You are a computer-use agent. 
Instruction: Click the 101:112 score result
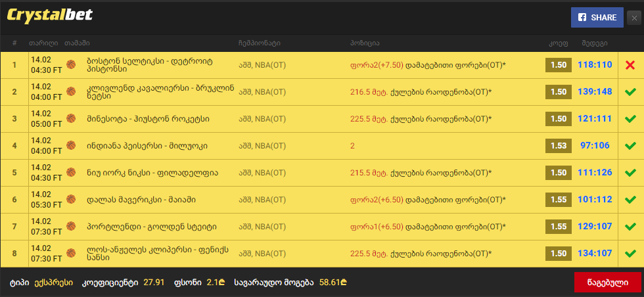coord(595,200)
